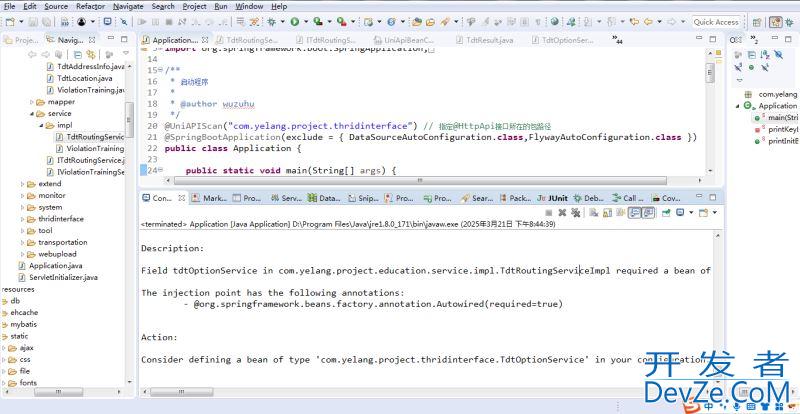Click the editor horizontal scrollbar
Viewport: 800px width, 414px height.
point(419,180)
